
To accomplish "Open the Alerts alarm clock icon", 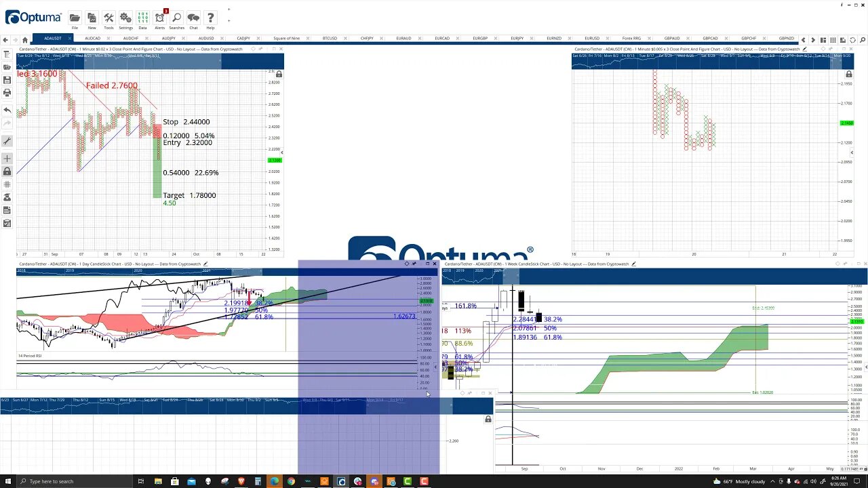I will click(x=160, y=18).
